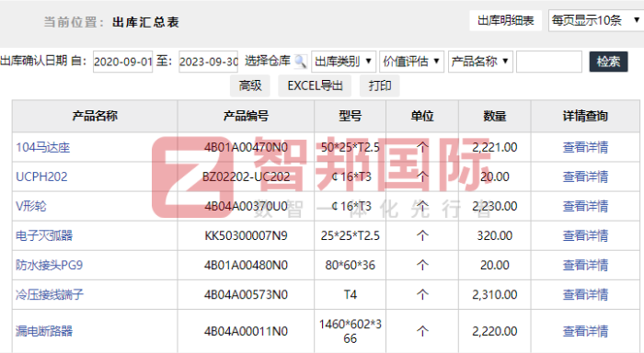
Task: Click the 数量 column header
Action: 495,116
